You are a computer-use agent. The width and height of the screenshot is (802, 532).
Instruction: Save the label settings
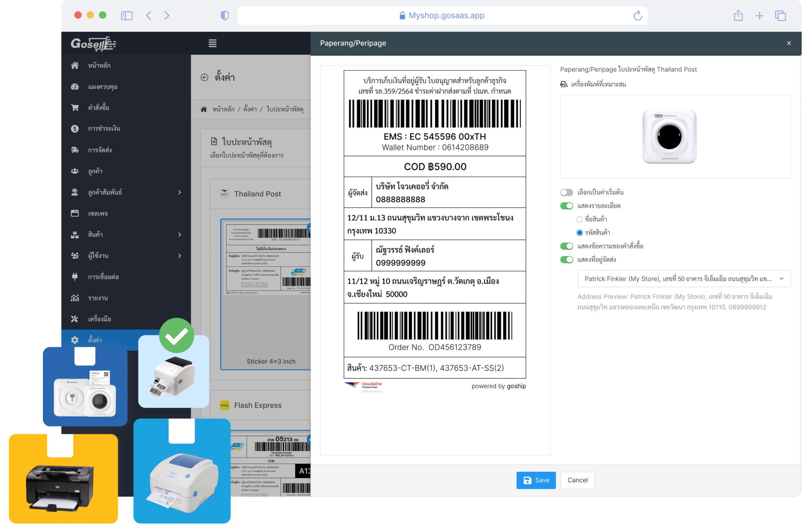536,480
